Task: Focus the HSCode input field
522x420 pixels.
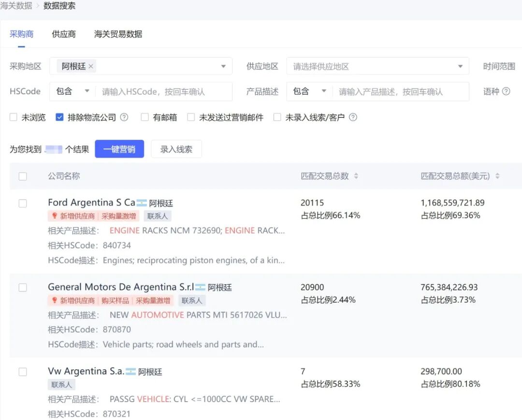Action: point(164,91)
